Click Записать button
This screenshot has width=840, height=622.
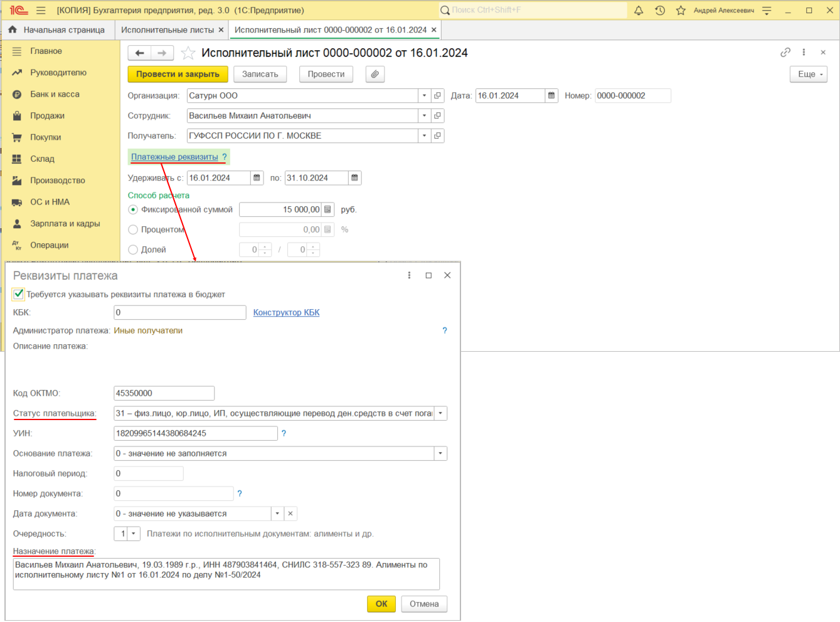point(260,74)
